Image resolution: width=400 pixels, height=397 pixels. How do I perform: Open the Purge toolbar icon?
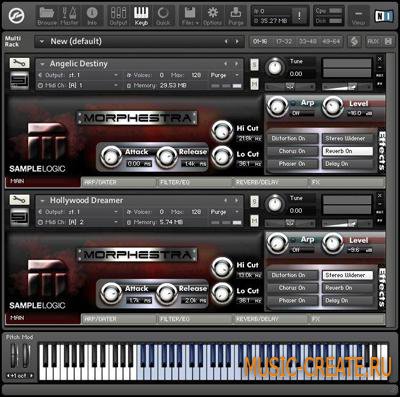[236, 16]
